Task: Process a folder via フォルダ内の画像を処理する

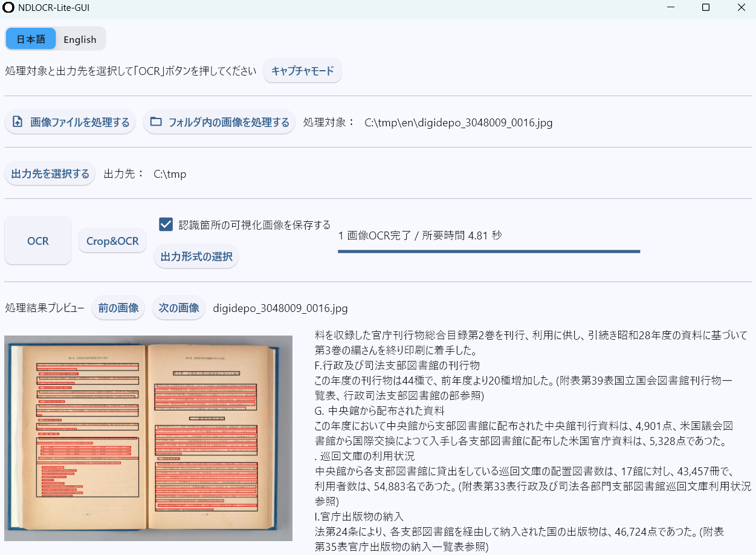Action: coord(219,122)
